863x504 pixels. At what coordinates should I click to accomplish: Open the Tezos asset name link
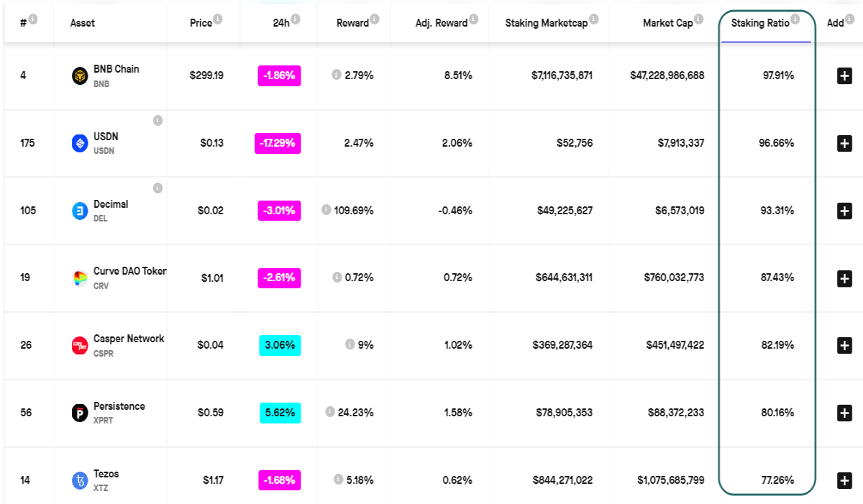[106, 474]
